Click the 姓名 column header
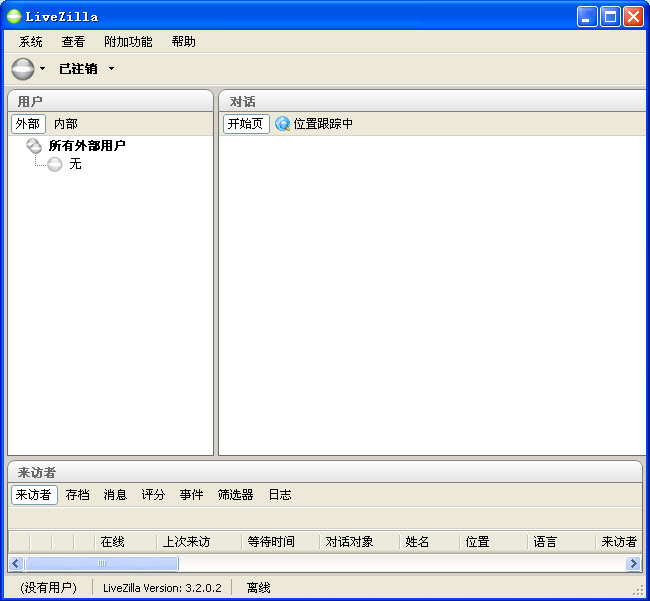Viewport: 650px width, 601px height. [x=429, y=541]
